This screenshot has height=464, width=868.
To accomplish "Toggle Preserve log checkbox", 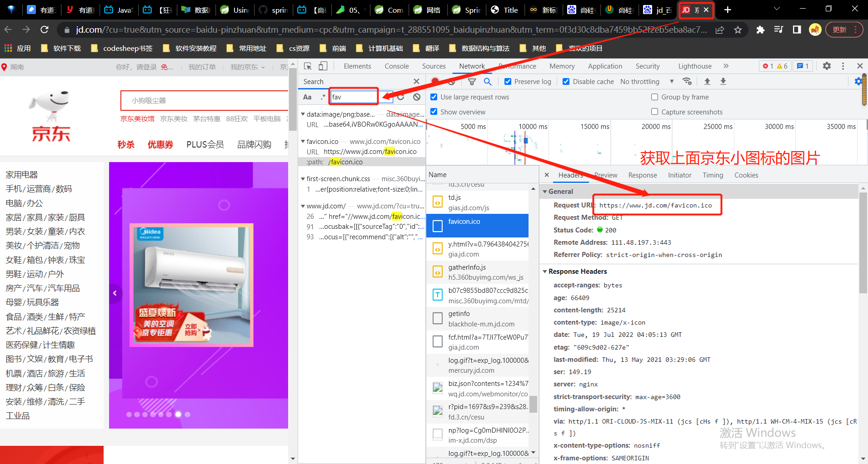I will (508, 82).
